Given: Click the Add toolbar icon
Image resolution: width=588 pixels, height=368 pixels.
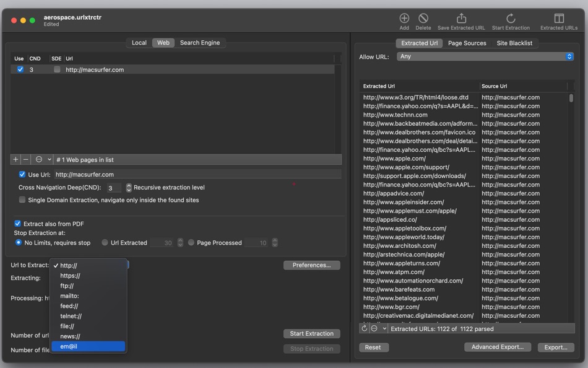Looking at the screenshot, I should coord(404,18).
